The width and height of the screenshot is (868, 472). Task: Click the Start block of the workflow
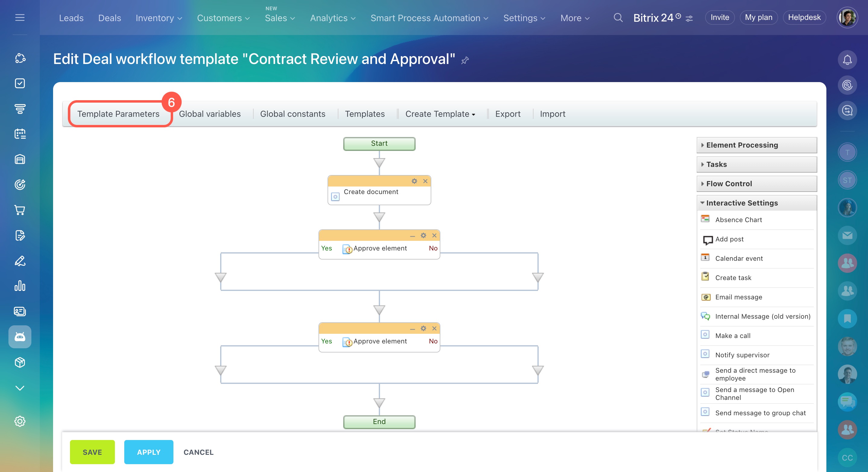379,144
